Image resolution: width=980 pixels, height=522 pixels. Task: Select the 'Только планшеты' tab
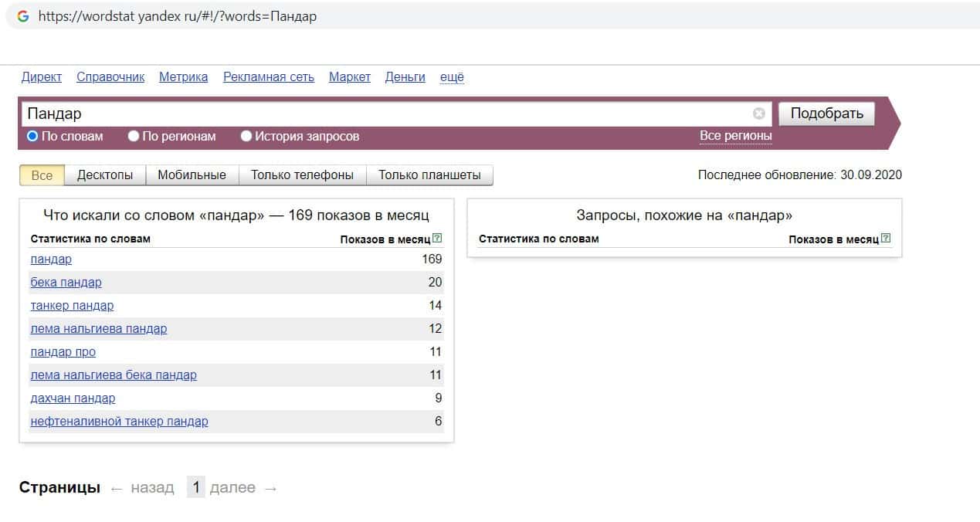click(429, 175)
